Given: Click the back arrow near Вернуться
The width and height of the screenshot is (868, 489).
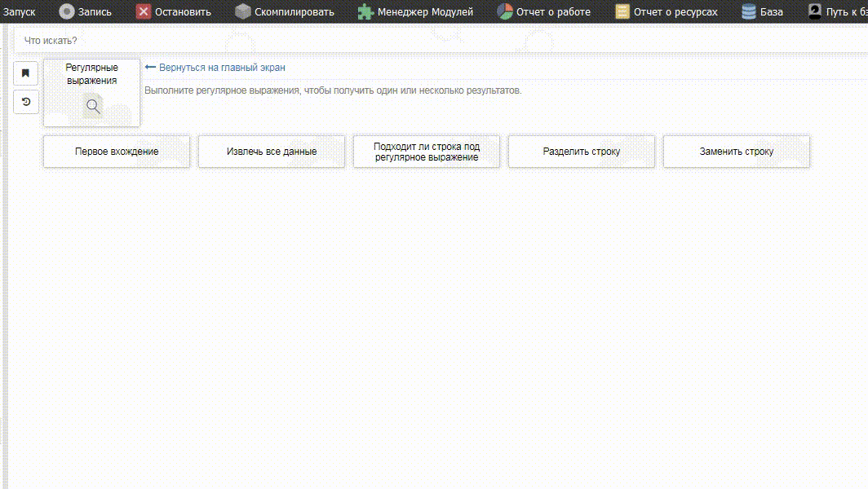Looking at the screenshot, I should pos(150,67).
